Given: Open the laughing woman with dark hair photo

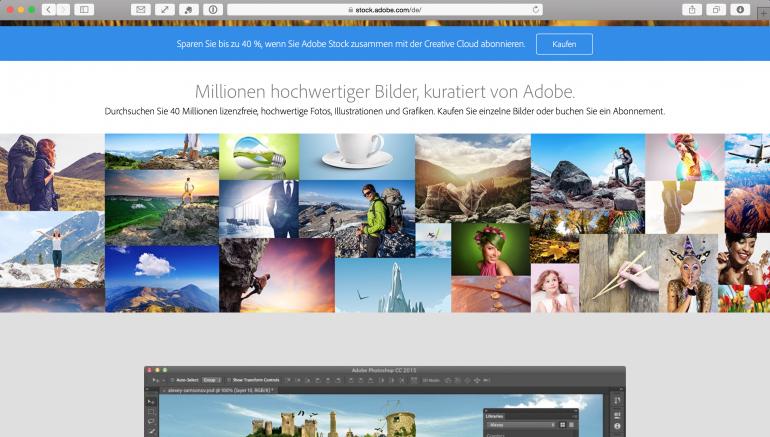Looking at the screenshot, I should (744, 259).
